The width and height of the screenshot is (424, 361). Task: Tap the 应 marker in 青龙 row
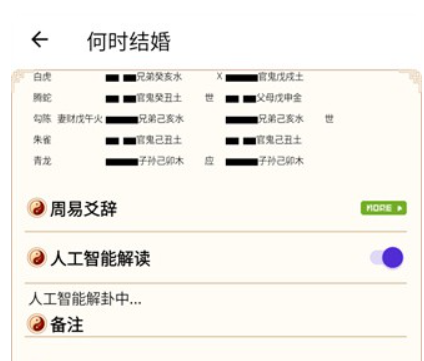209,161
